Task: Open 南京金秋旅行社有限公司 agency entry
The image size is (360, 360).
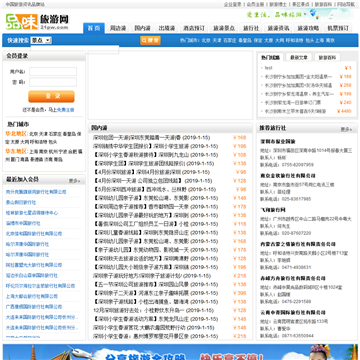Action: click(x=288, y=176)
